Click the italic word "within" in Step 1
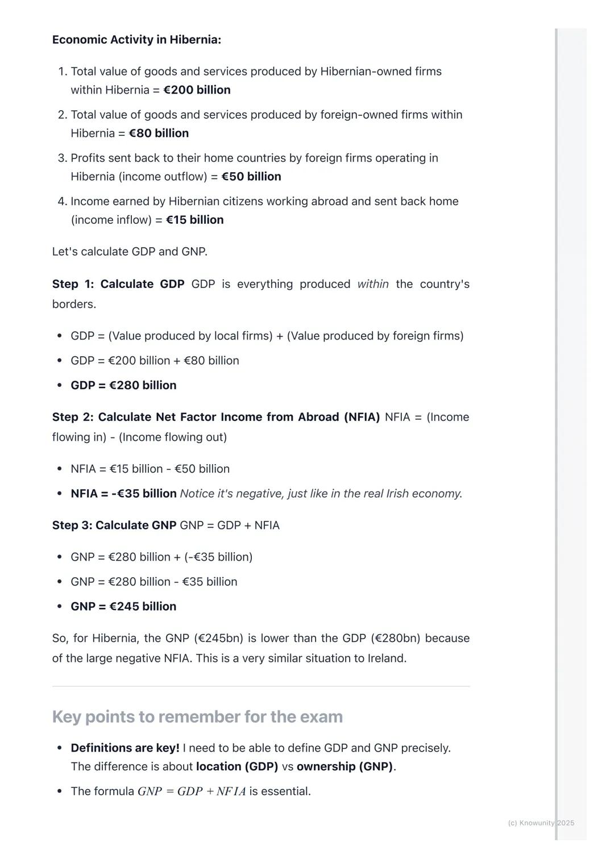 (373, 284)
